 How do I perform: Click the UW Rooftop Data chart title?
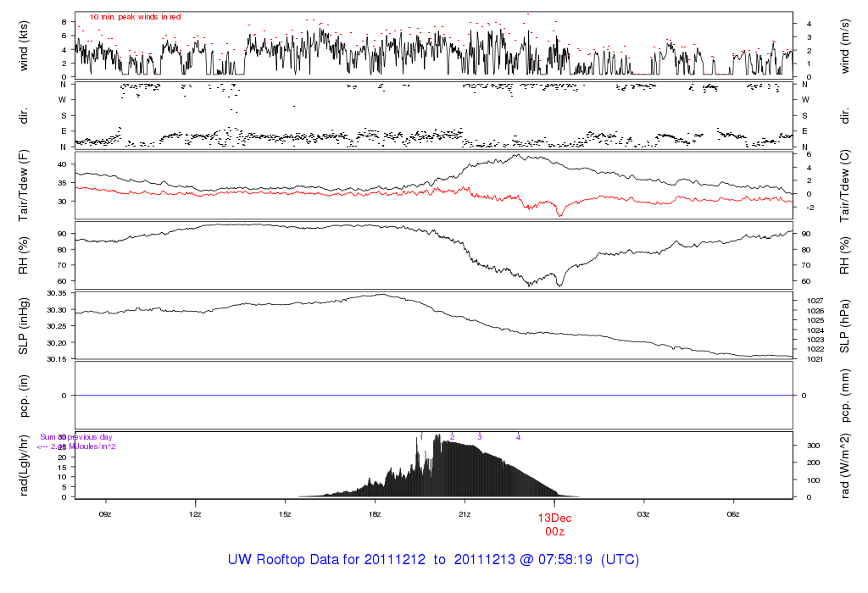tap(433, 560)
